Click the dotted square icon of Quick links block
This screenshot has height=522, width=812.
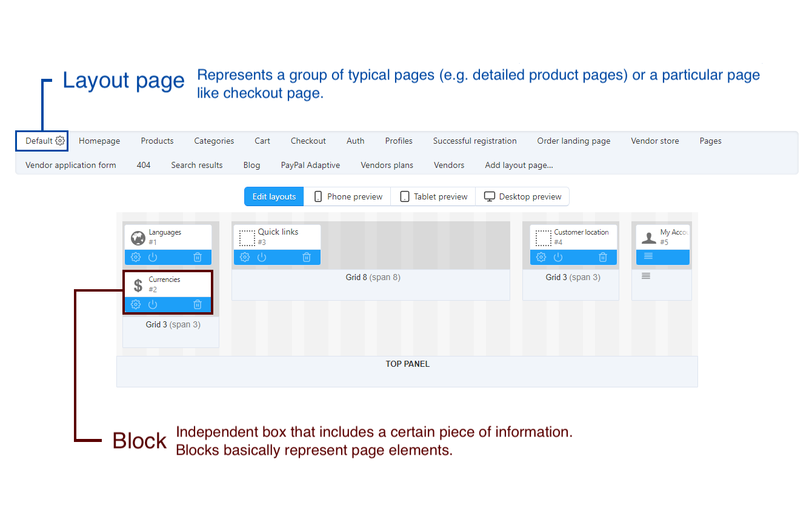[x=247, y=238]
